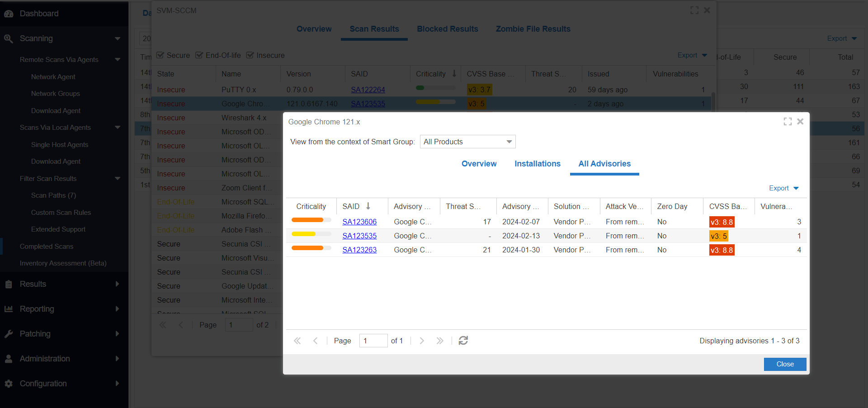
Task: Click the advisories page number field
Action: pyautogui.click(x=373, y=341)
